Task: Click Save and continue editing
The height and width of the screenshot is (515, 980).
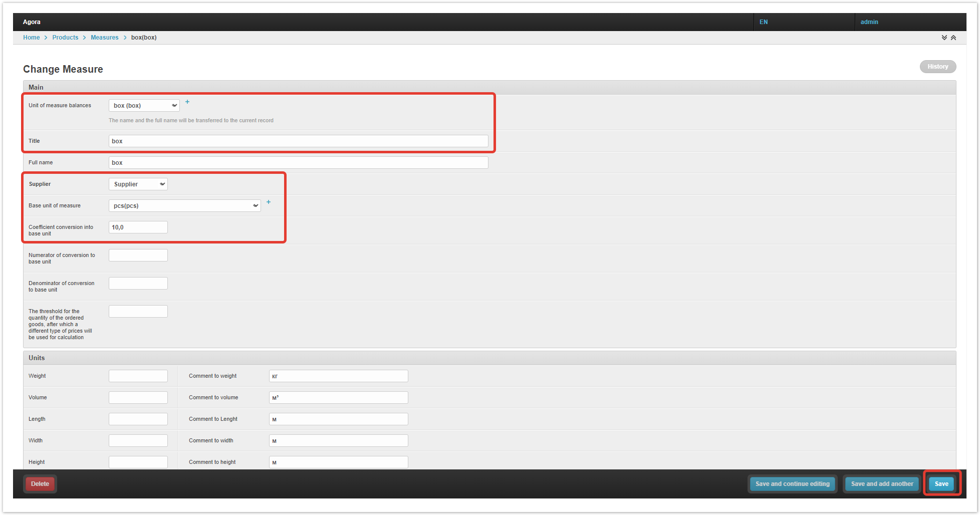Action: click(x=792, y=484)
